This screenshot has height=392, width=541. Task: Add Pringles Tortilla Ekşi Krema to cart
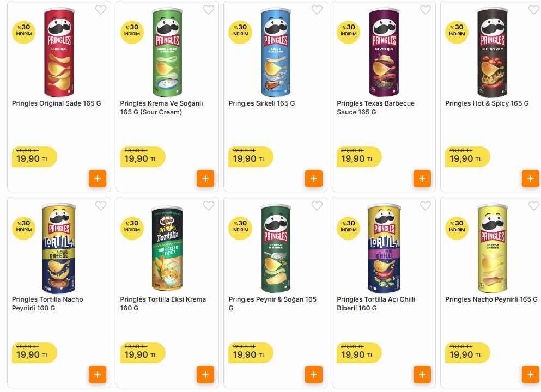[205, 375]
